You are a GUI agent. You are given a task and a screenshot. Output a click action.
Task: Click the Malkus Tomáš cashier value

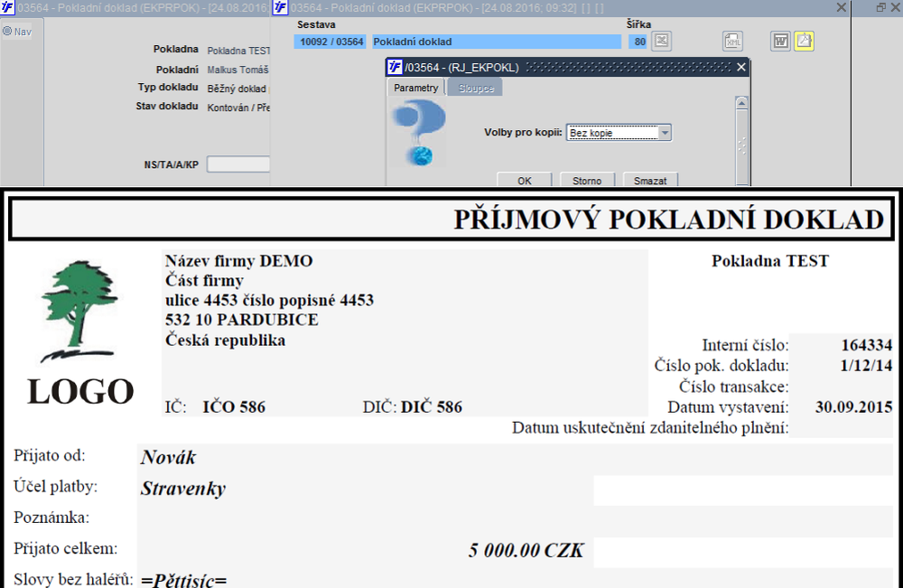pyautogui.click(x=237, y=70)
